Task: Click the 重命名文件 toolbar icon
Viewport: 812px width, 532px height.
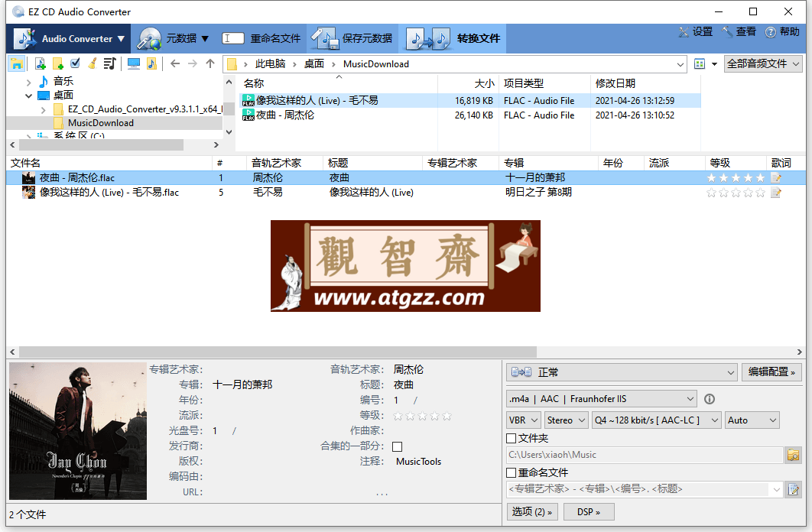Action: pos(233,38)
